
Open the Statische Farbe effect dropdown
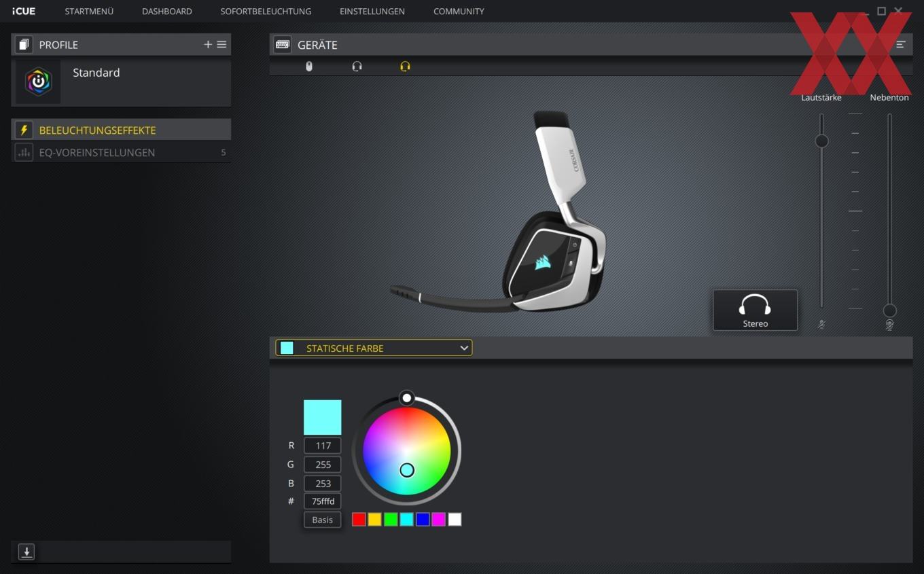point(374,348)
